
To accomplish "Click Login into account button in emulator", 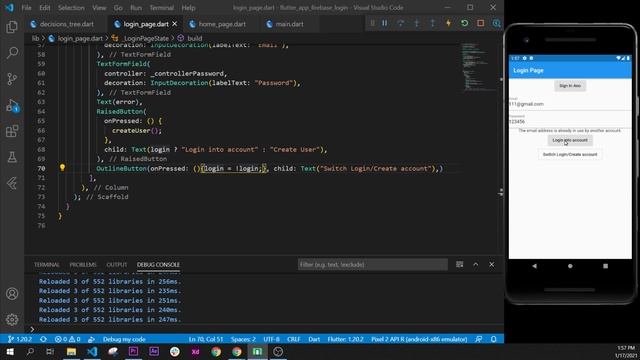I will (x=570, y=140).
